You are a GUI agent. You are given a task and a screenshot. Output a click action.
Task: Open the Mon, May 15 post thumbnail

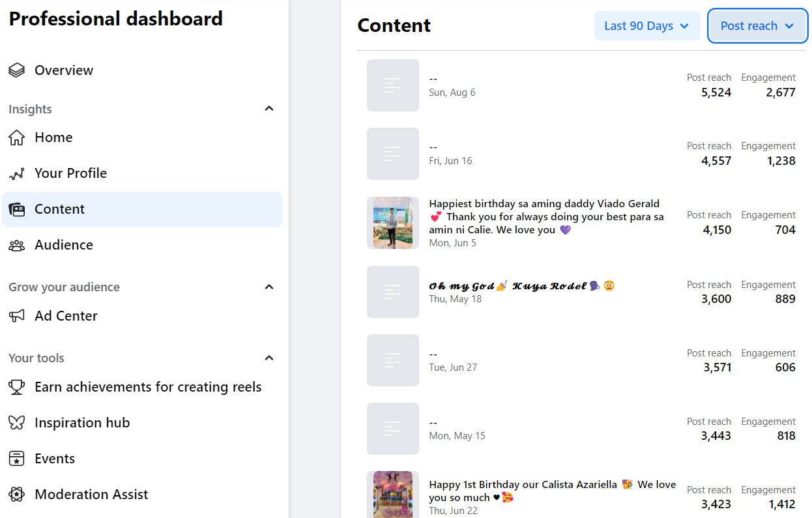(x=393, y=429)
